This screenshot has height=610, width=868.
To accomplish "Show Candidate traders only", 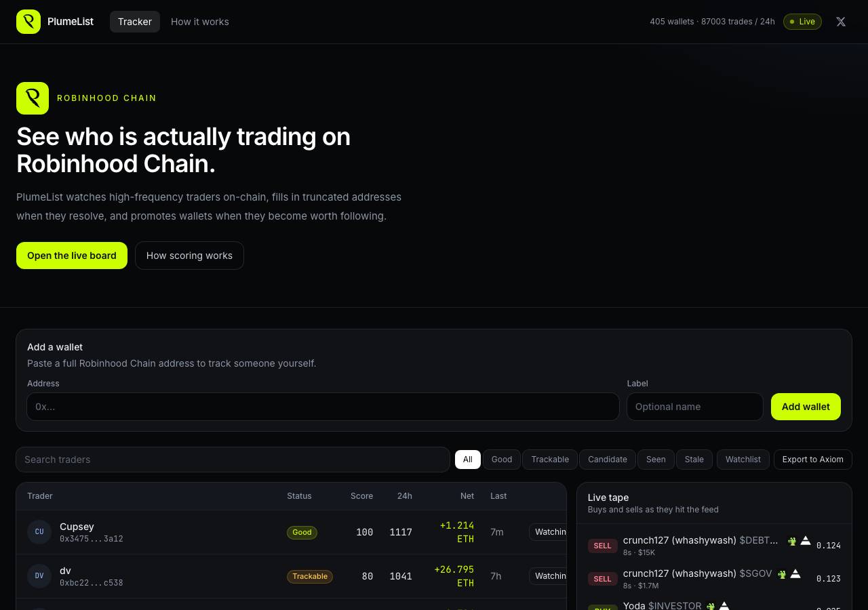I will click(608, 460).
